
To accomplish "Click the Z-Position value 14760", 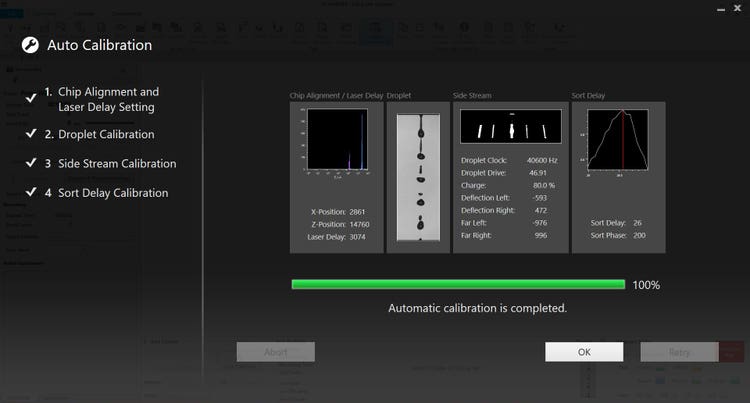I will tap(359, 224).
